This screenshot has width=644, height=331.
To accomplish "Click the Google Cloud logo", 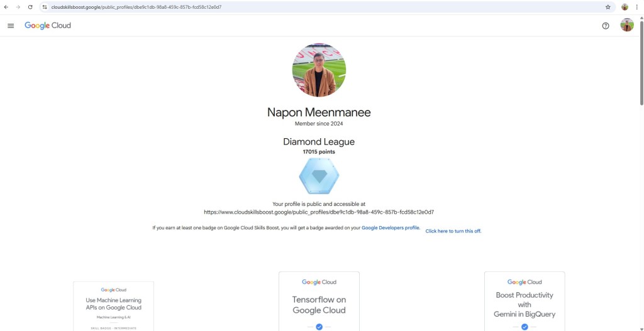I will pos(48,26).
